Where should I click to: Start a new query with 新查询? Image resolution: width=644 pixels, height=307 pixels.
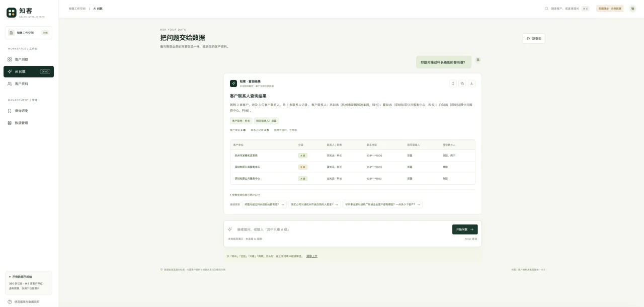(x=534, y=38)
